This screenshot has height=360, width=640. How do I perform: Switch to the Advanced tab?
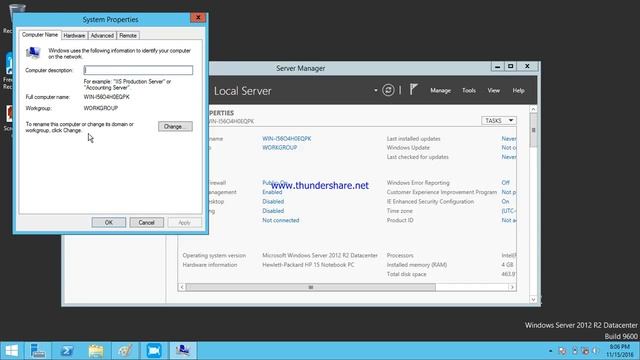102,36
